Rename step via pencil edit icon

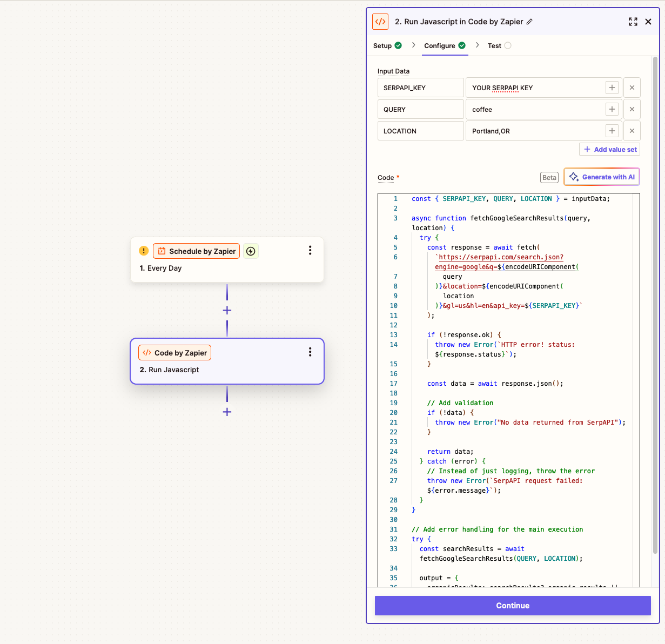pyautogui.click(x=529, y=22)
